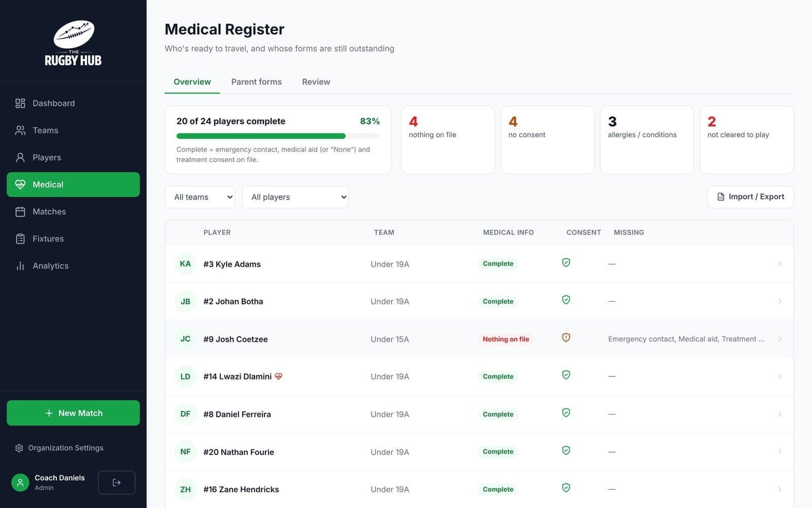Click the NF avatar badge
The width and height of the screenshot is (812, 508).
(x=185, y=452)
